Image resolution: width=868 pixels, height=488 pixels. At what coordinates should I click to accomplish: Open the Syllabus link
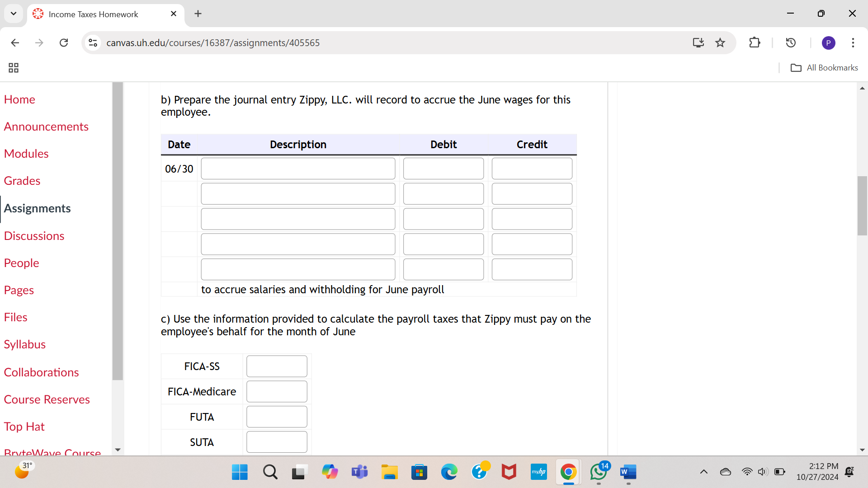point(25,344)
